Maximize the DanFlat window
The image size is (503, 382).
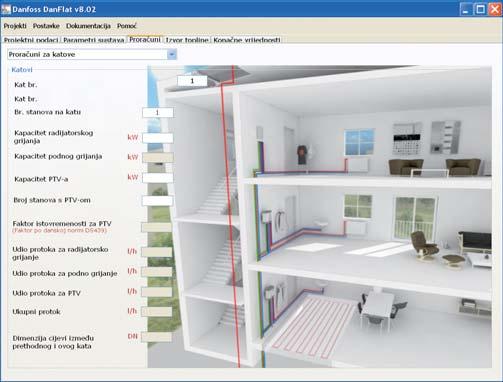pyautogui.click(x=481, y=9)
